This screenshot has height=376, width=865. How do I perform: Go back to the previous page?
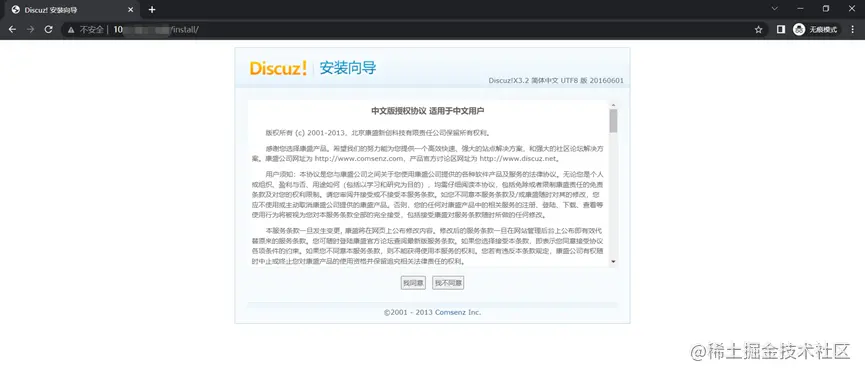pyautogui.click(x=12, y=29)
